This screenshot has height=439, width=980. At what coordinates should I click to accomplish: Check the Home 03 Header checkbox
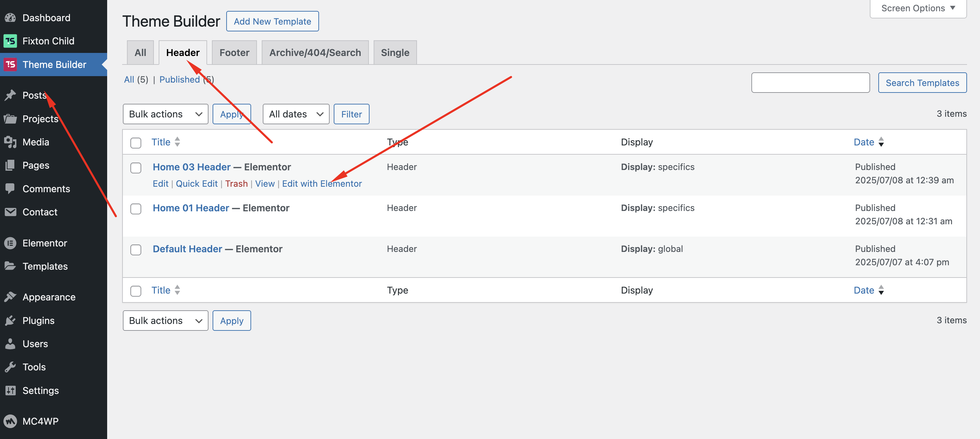(x=136, y=168)
